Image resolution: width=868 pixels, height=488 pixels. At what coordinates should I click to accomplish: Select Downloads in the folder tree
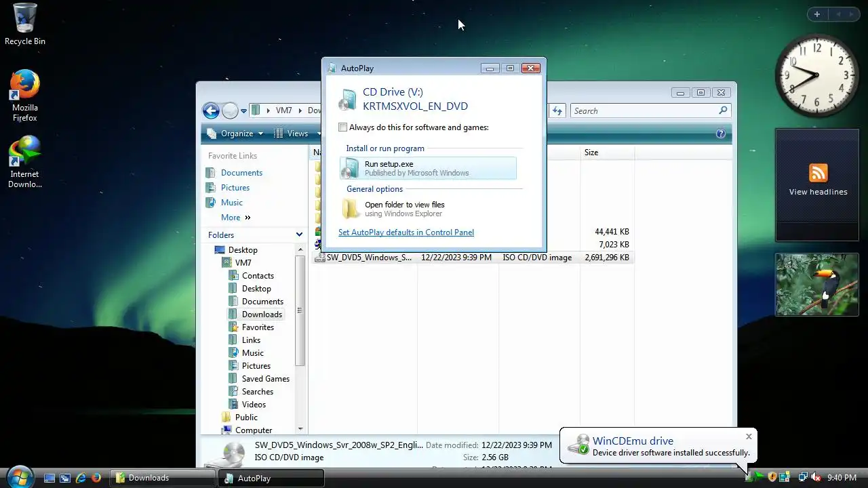[x=255, y=314]
